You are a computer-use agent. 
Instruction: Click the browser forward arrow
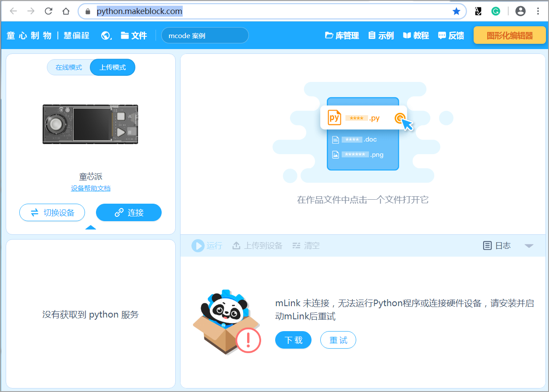click(31, 11)
